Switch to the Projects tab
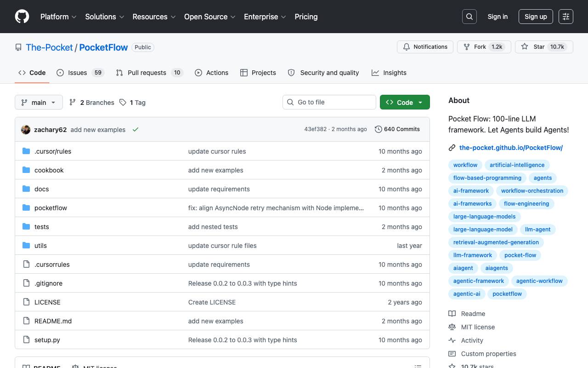 (258, 73)
